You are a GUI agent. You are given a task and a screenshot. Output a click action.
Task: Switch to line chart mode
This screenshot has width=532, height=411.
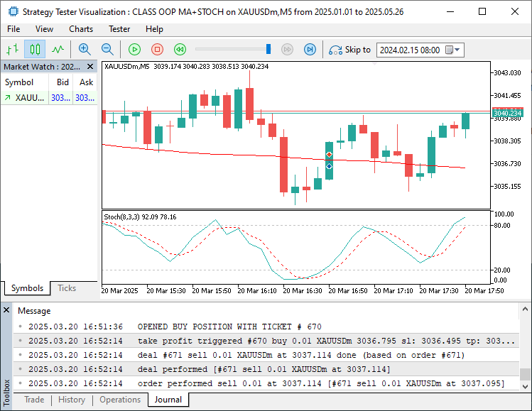58,49
